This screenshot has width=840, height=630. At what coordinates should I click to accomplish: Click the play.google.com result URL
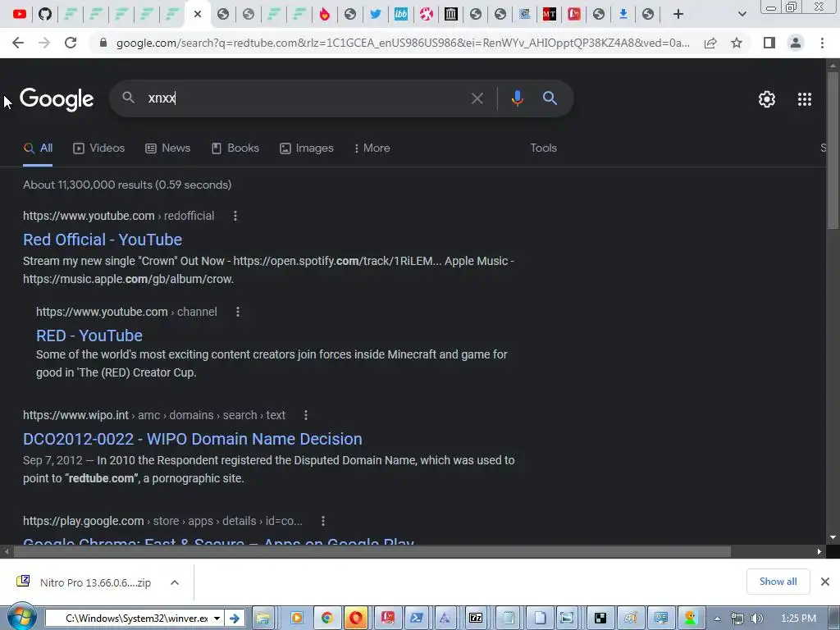pyautogui.click(x=163, y=521)
